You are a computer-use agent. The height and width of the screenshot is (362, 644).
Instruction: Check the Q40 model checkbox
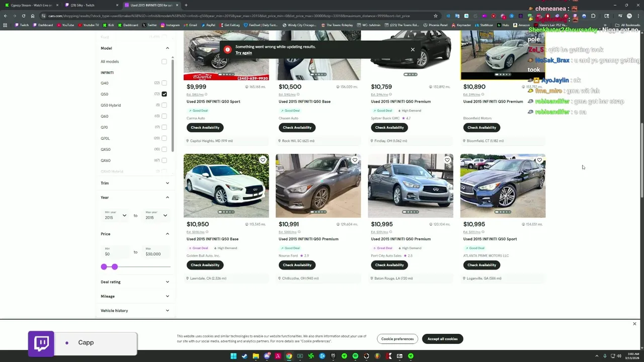164,83
